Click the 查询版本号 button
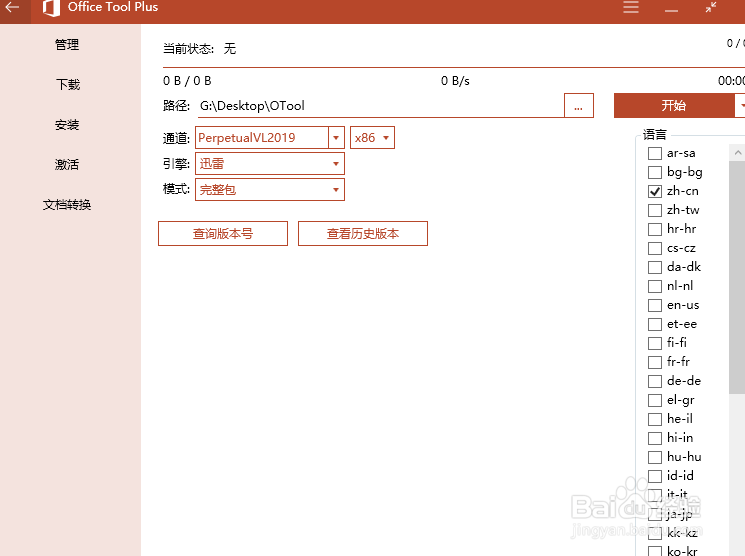 point(223,233)
